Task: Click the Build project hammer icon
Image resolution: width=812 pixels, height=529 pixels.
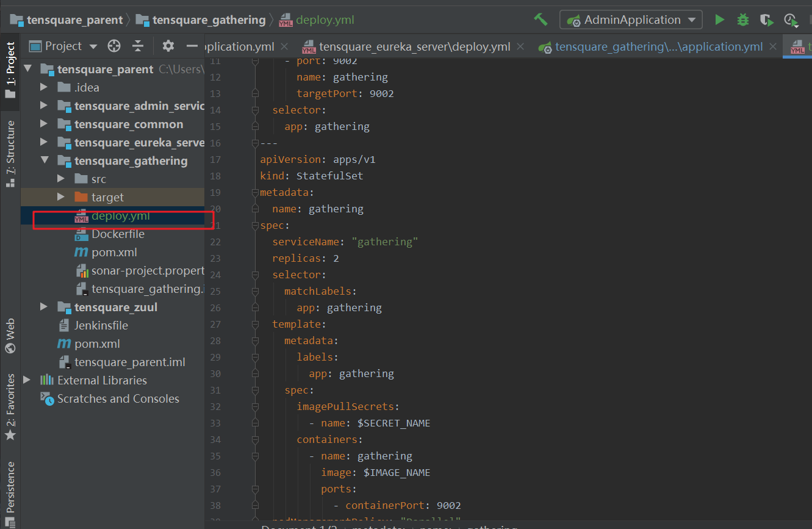Action: coord(541,20)
